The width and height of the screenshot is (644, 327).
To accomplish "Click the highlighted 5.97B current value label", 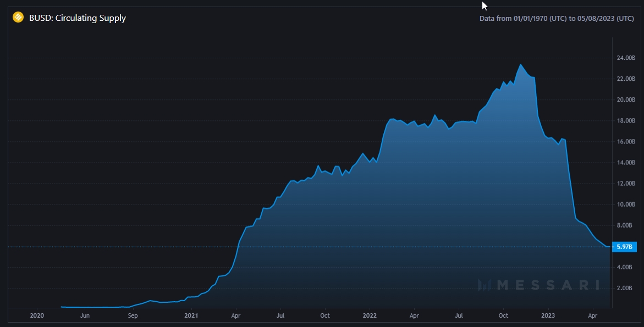I will click(624, 247).
